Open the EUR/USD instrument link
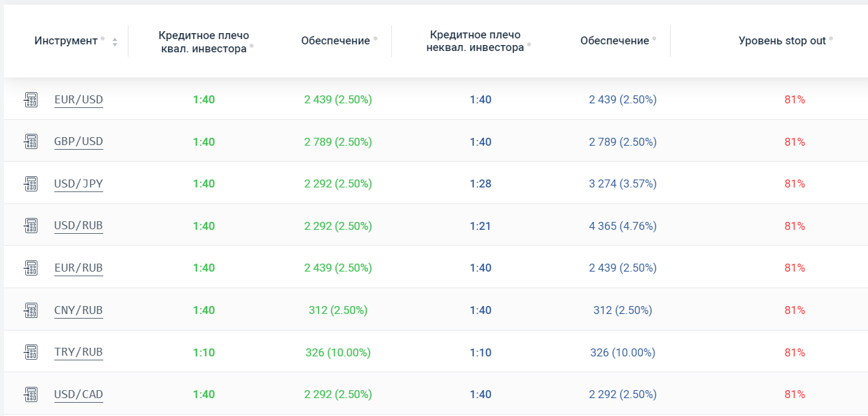Screen dimensions: 868x416 pos(79,100)
